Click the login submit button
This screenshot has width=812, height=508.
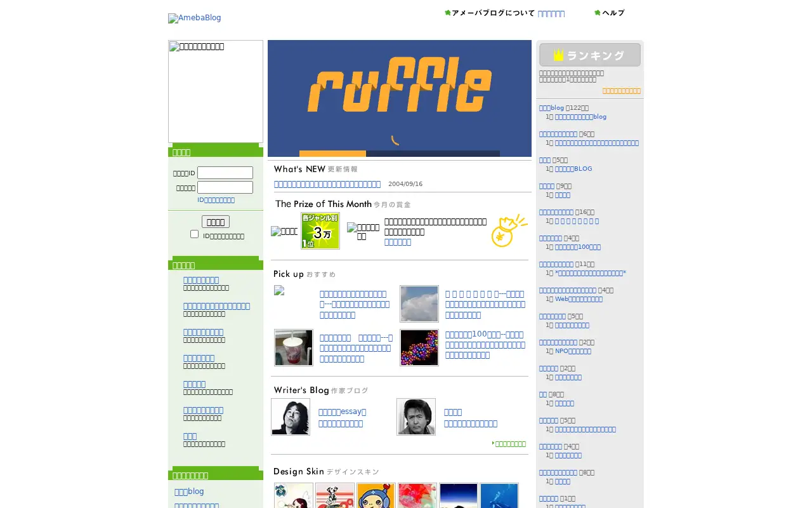pos(216,222)
